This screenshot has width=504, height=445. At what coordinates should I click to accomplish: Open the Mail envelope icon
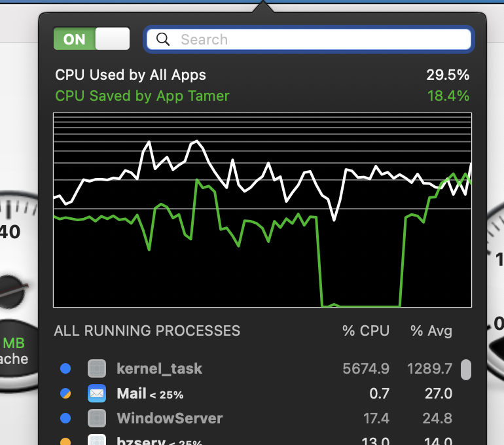97,393
